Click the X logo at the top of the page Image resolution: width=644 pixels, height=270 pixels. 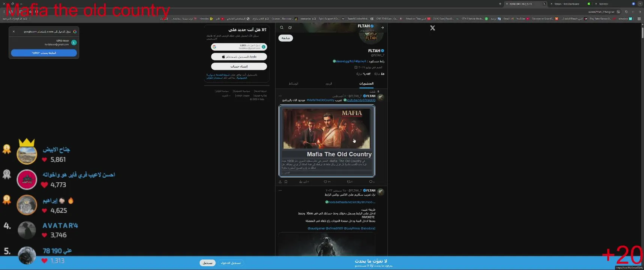point(433,28)
